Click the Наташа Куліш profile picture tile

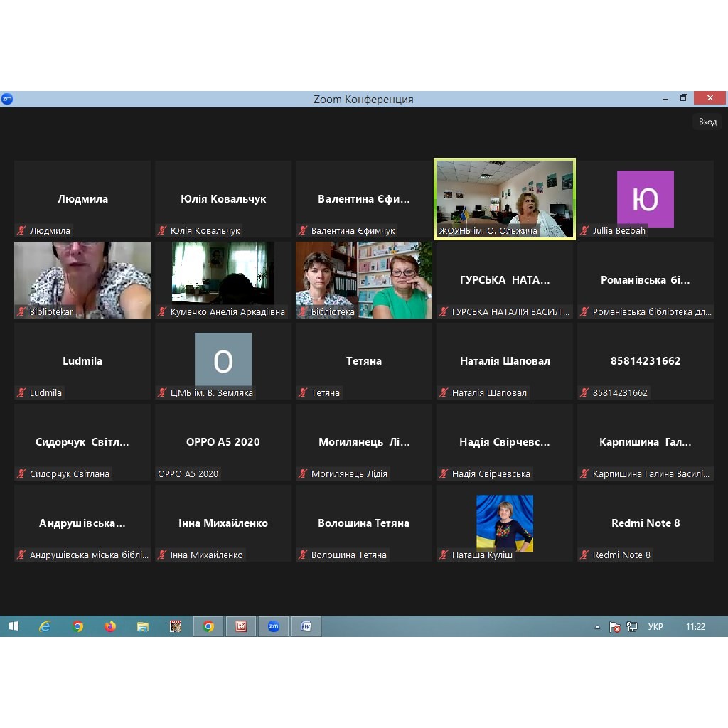504,523
